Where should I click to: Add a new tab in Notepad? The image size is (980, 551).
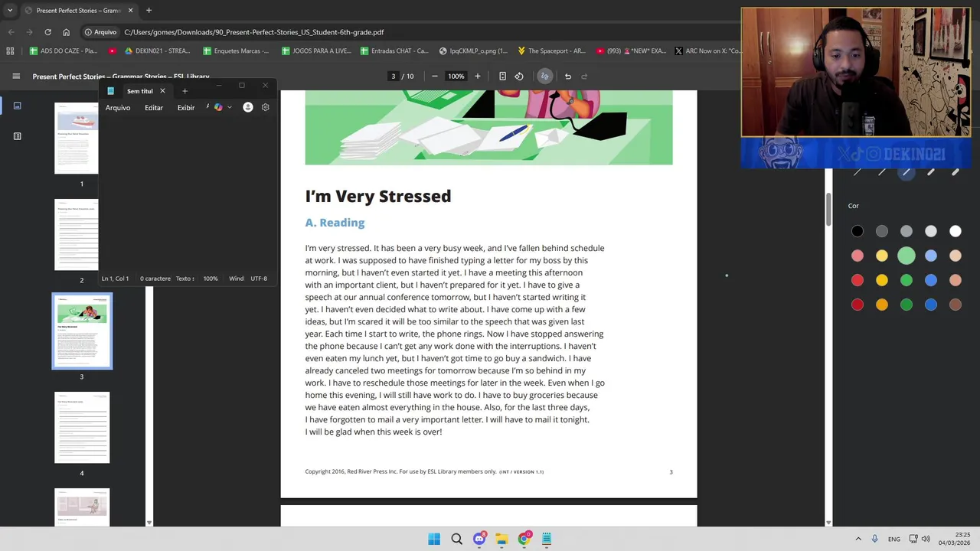tap(185, 91)
